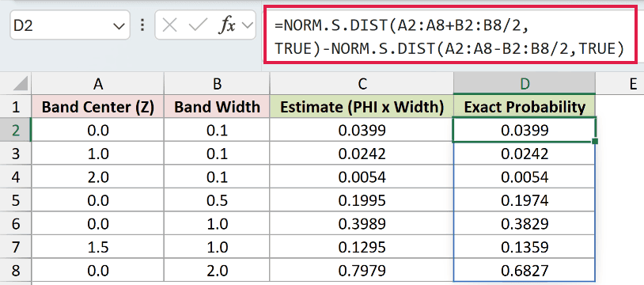Click cell C6 containing 0.3989
Viewport: 644px width, 285px height.
point(362,224)
